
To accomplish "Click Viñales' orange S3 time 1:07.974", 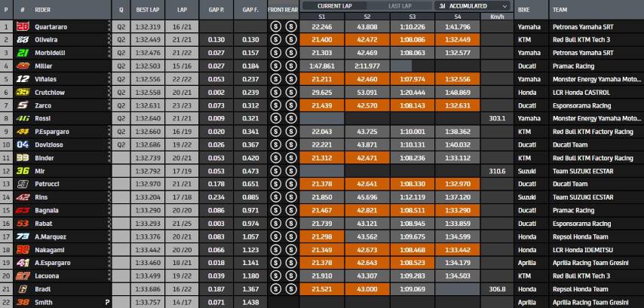I will [x=412, y=79].
